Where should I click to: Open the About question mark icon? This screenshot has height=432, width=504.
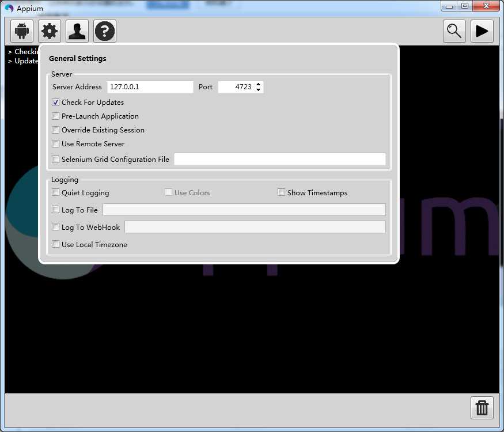(x=105, y=31)
